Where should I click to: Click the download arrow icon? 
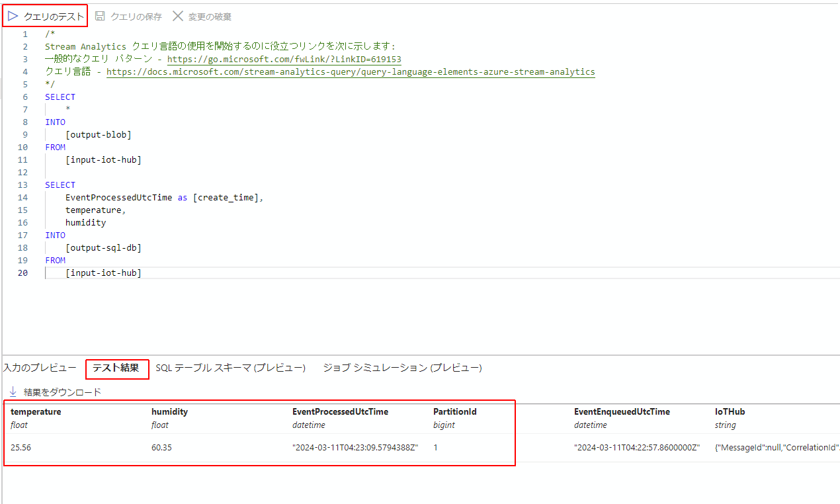[x=13, y=392]
